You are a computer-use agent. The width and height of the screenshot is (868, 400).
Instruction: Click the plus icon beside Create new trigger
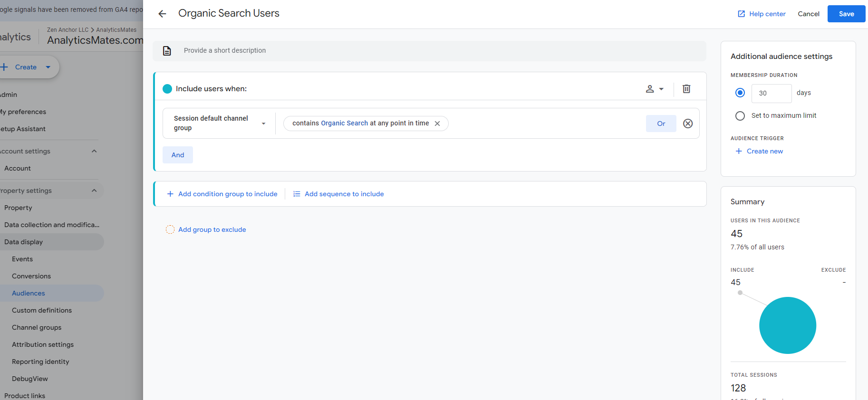tap(739, 151)
